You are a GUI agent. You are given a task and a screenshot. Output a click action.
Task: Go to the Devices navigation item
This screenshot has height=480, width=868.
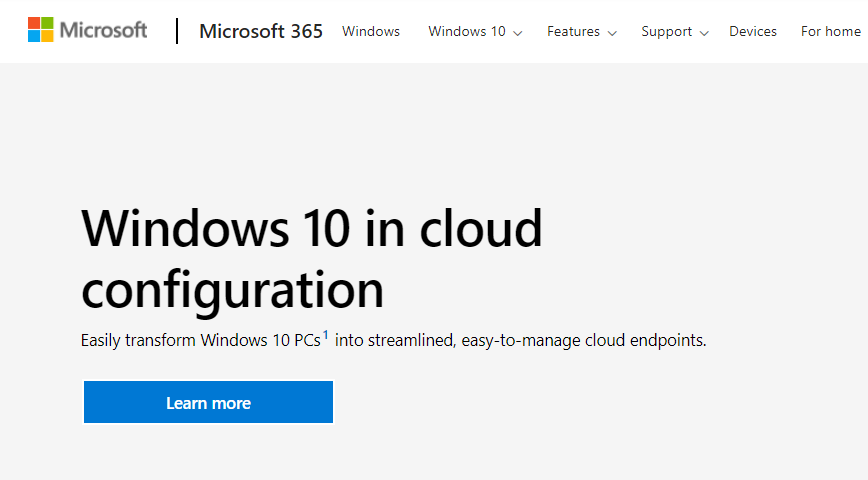tap(753, 32)
